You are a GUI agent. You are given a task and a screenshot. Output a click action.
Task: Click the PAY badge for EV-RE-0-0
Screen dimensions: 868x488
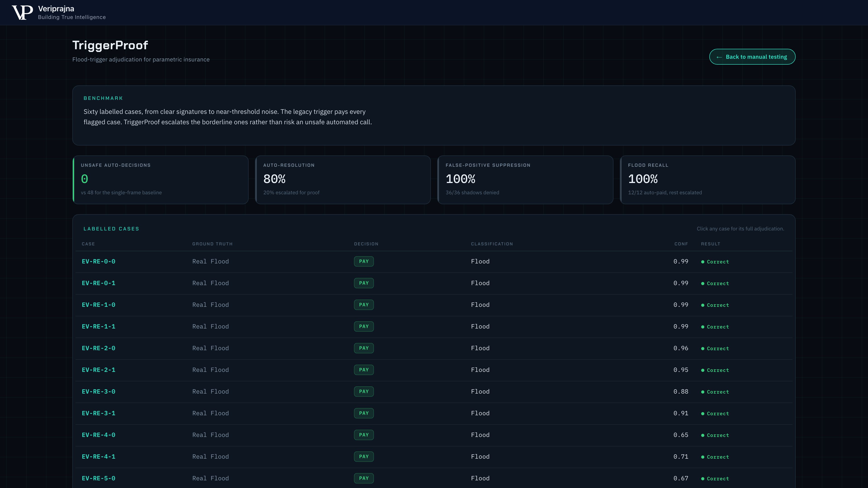click(363, 261)
